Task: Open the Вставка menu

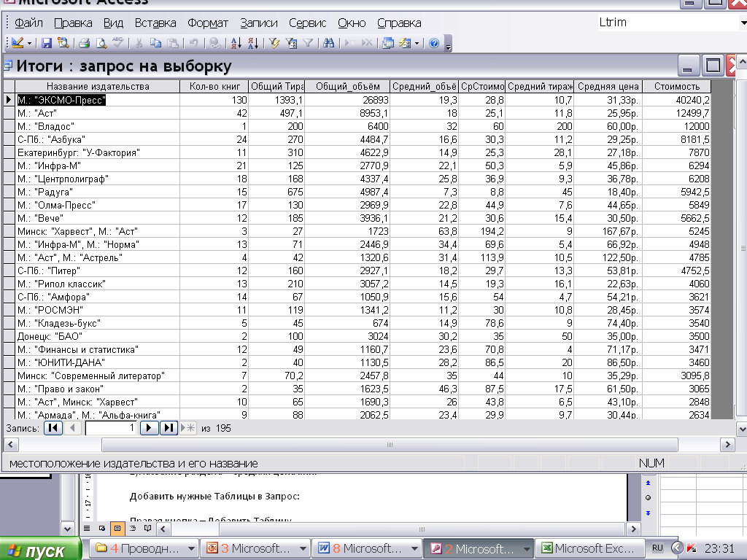Action: click(x=155, y=23)
